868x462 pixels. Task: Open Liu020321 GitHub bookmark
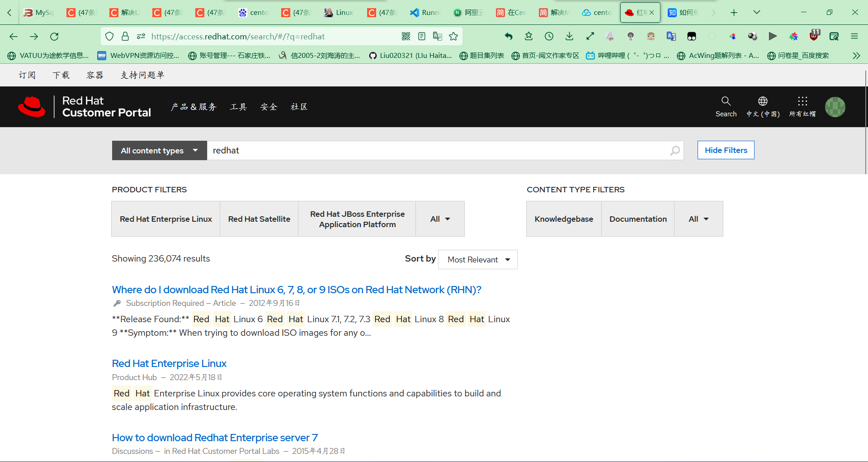(x=410, y=56)
